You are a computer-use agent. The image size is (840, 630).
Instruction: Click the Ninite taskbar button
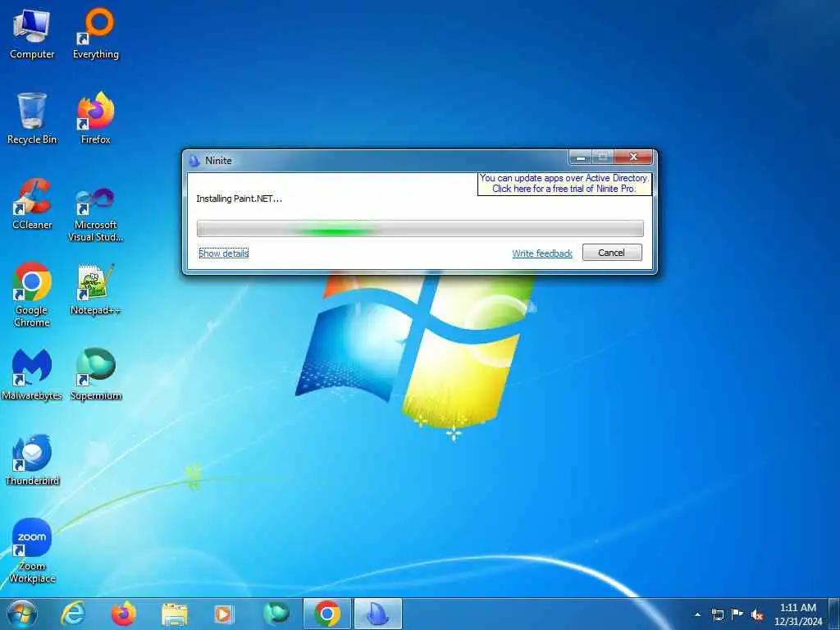378,614
